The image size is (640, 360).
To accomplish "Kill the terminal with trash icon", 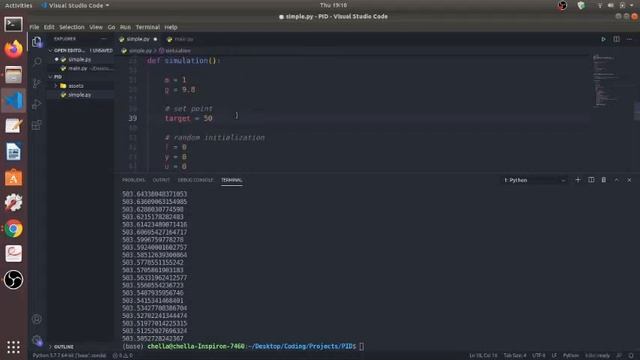I will pos(604,180).
